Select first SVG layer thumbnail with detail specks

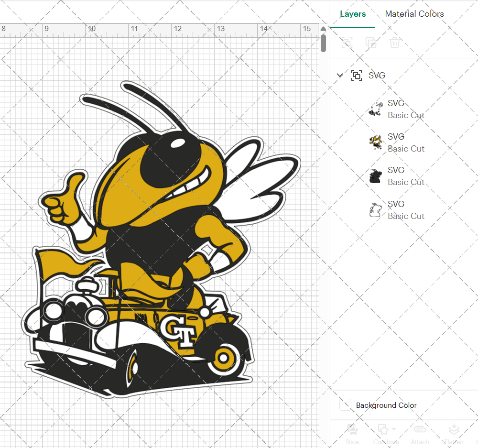tap(376, 109)
